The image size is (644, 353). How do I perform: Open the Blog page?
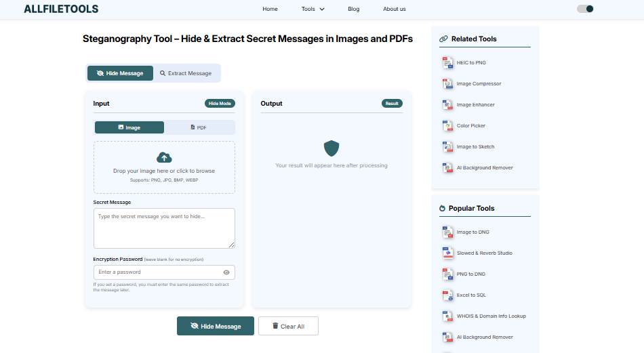353,9
